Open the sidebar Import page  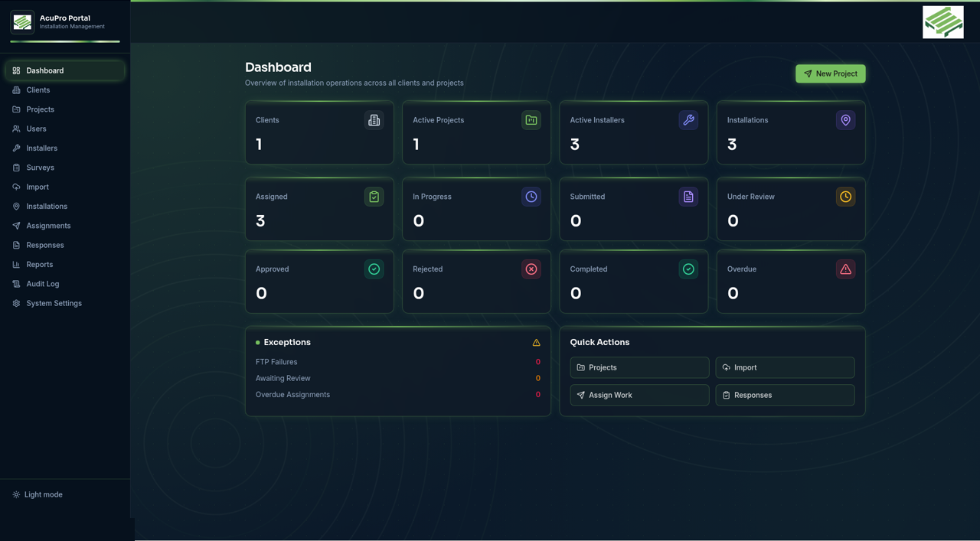click(x=65, y=187)
